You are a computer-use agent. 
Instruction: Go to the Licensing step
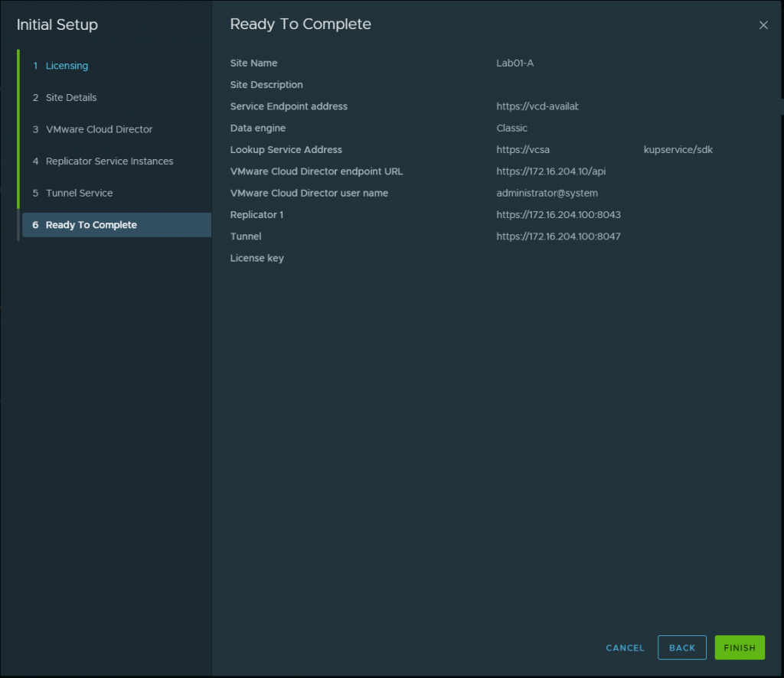67,66
